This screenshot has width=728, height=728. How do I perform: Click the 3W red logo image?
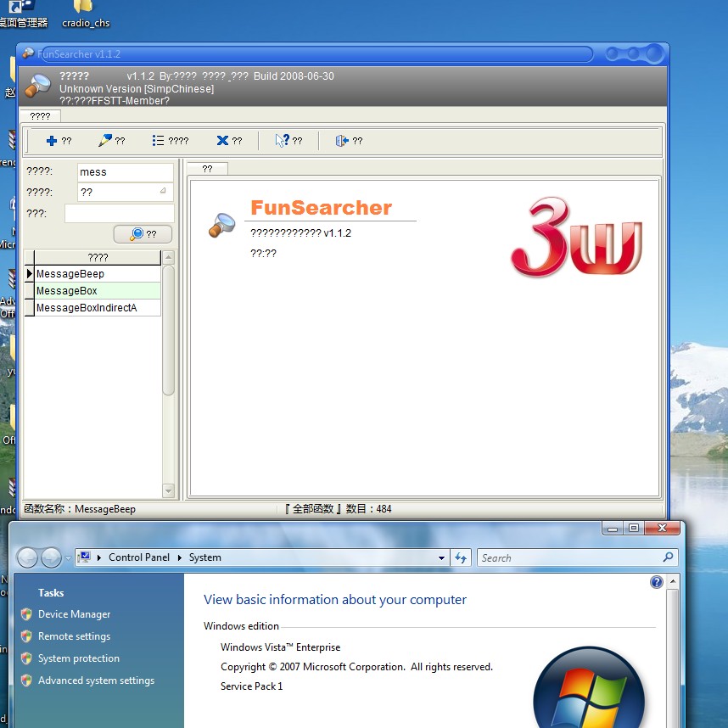click(x=577, y=238)
